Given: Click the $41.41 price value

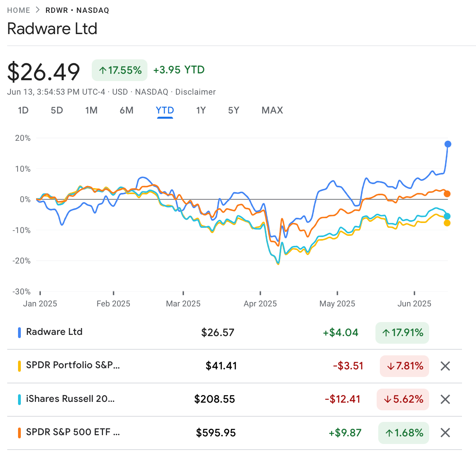Looking at the screenshot, I should click(221, 366).
